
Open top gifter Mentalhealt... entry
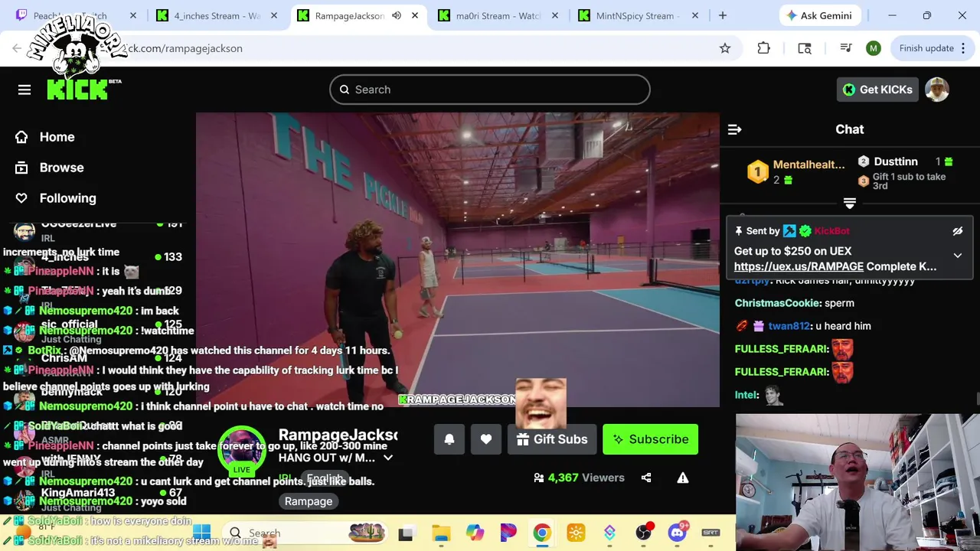796,171
